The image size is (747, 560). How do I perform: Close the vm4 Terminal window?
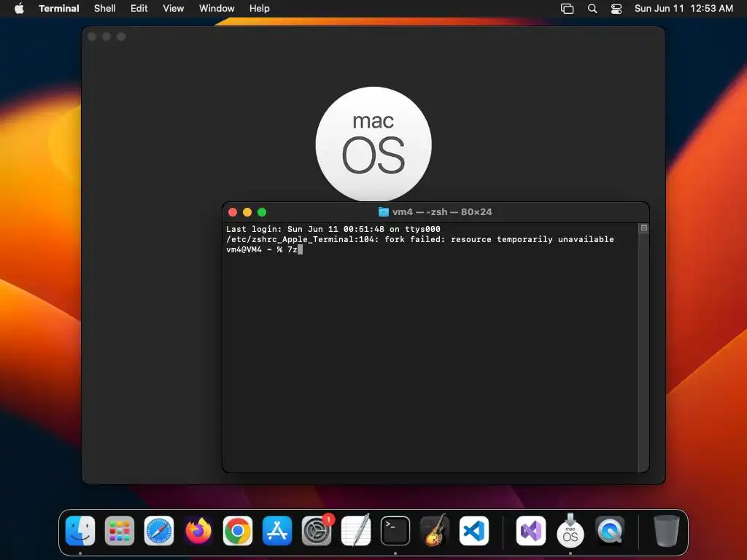pyautogui.click(x=233, y=212)
